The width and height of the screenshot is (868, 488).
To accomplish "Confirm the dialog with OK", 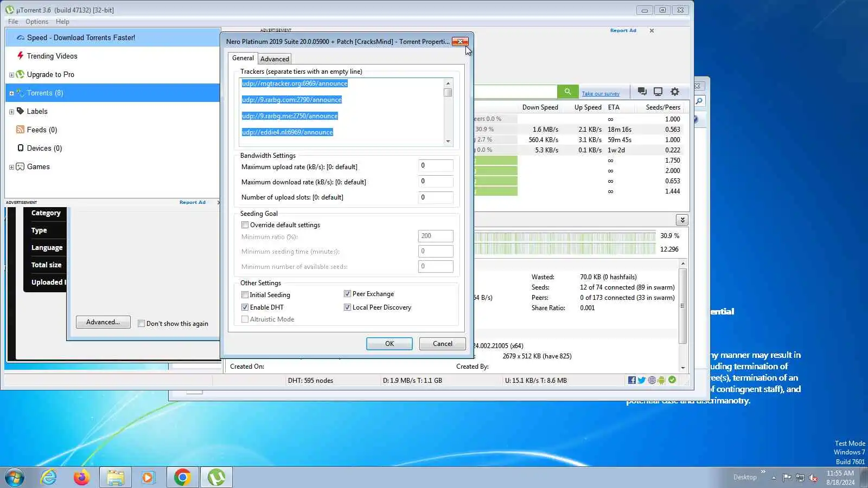I will [390, 344].
